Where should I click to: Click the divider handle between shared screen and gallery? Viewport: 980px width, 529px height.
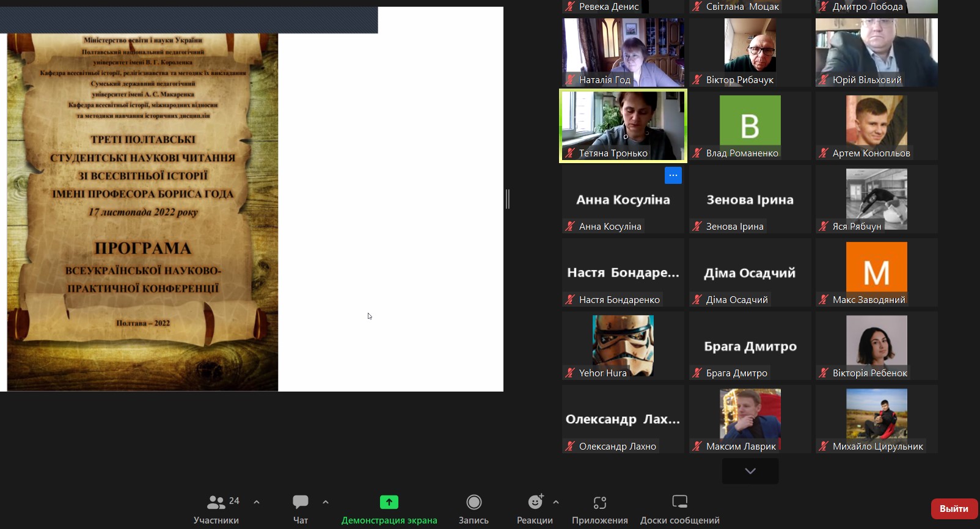point(508,199)
